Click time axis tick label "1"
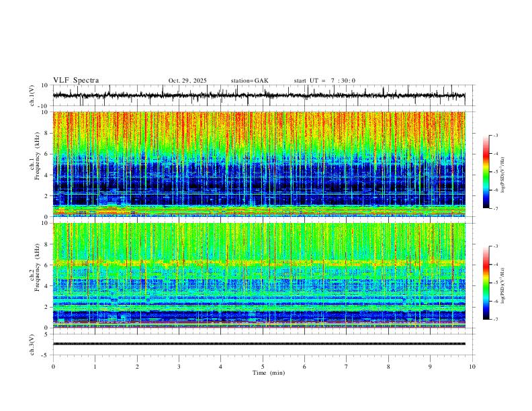532x411 pixels. click(95, 367)
